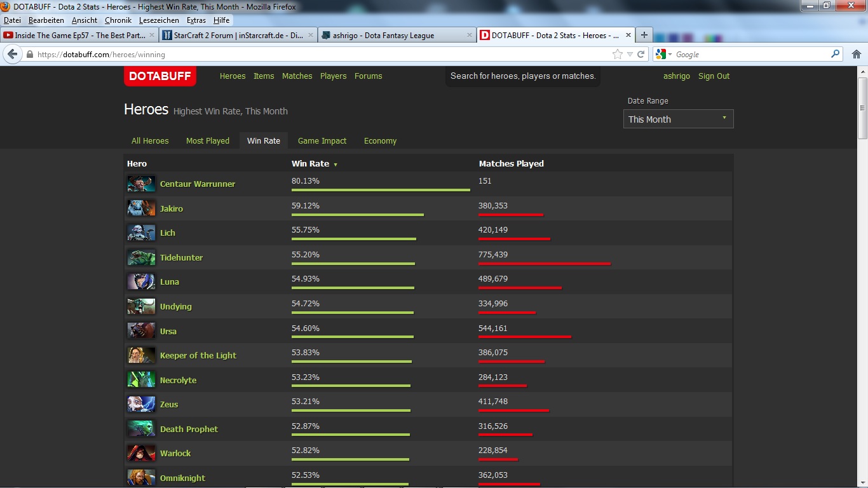The height and width of the screenshot is (488, 868).
Task: Select the Most Played tab
Action: (x=208, y=141)
